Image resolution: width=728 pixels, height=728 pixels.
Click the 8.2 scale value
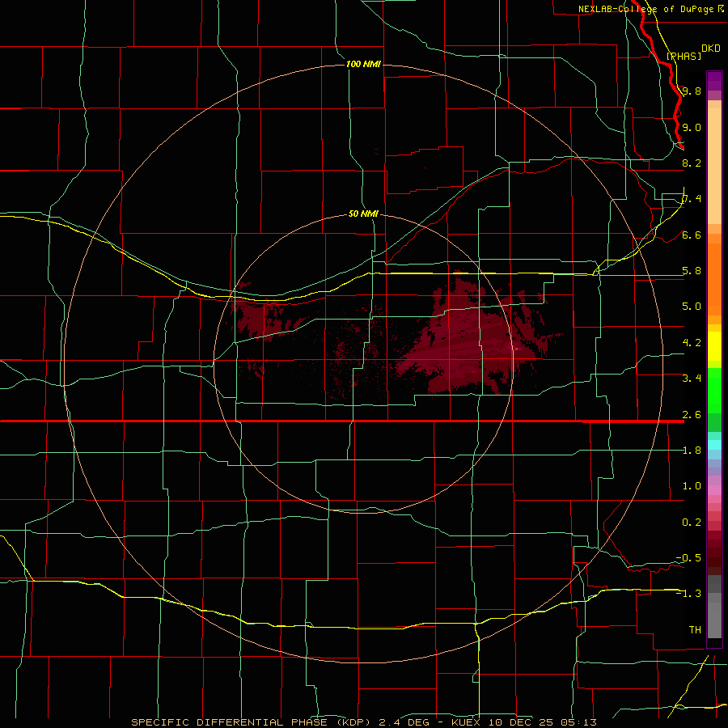point(692,163)
